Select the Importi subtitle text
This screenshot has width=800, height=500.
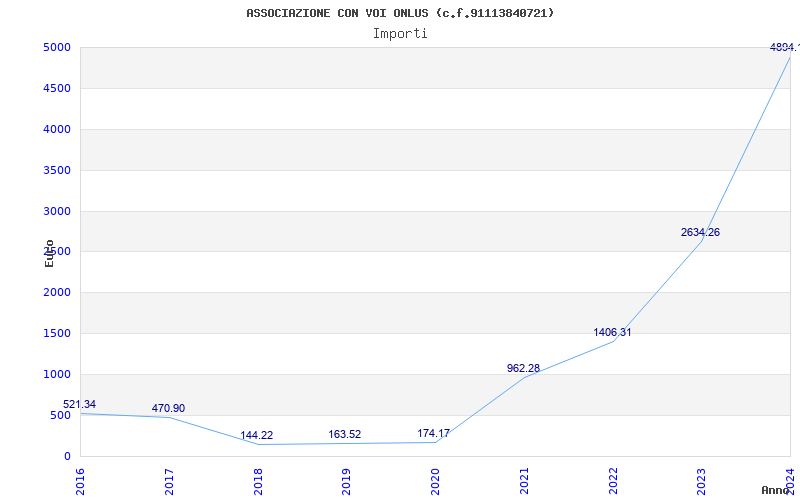[x=400, y=34]
